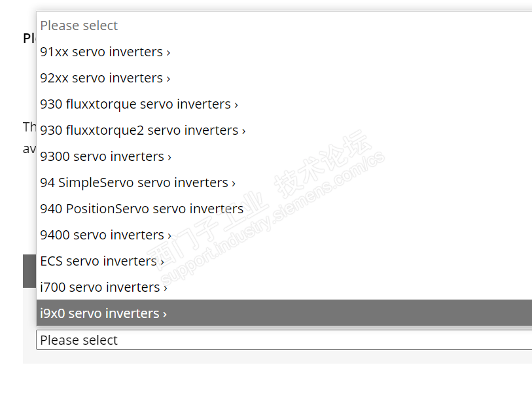The height and width of the screenshot is (416, 532).
Task: Click the chevron next to 9300 servo inverters
Action: click(x=169, y=157)
